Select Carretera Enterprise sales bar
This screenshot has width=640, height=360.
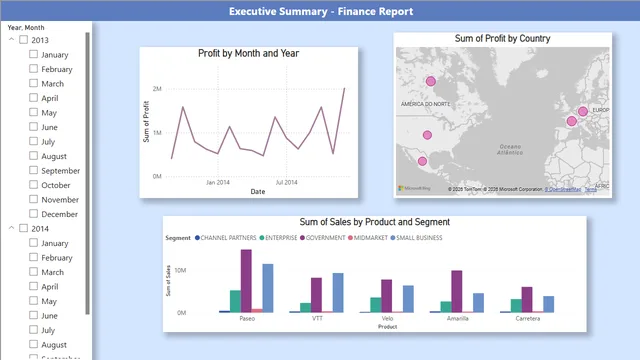(516, 306)
